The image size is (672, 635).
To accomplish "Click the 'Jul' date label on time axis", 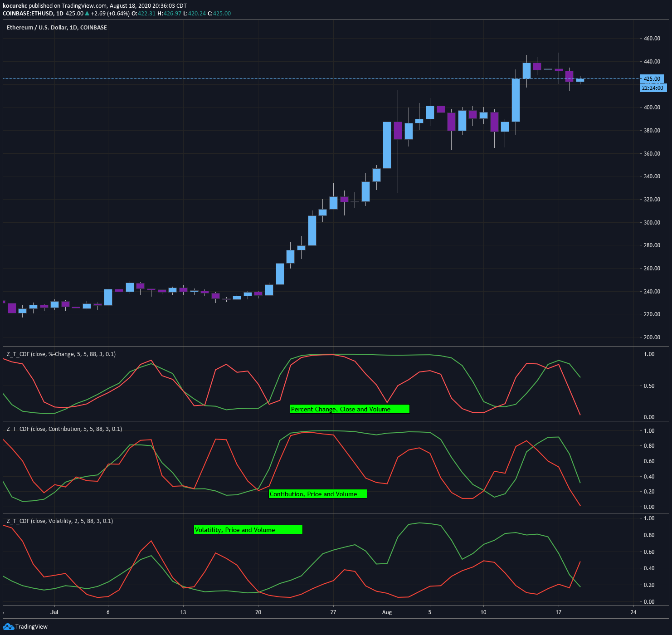I will coord(54,612).
